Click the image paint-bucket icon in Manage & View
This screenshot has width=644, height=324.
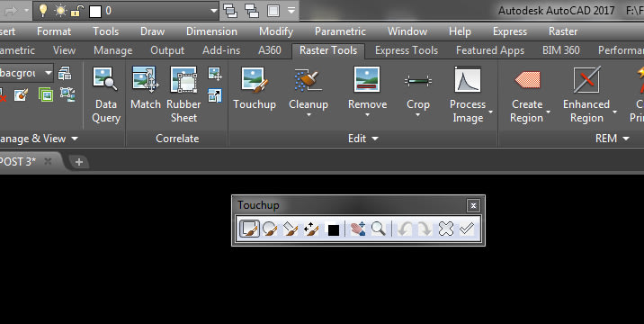[x=22, y=95]
